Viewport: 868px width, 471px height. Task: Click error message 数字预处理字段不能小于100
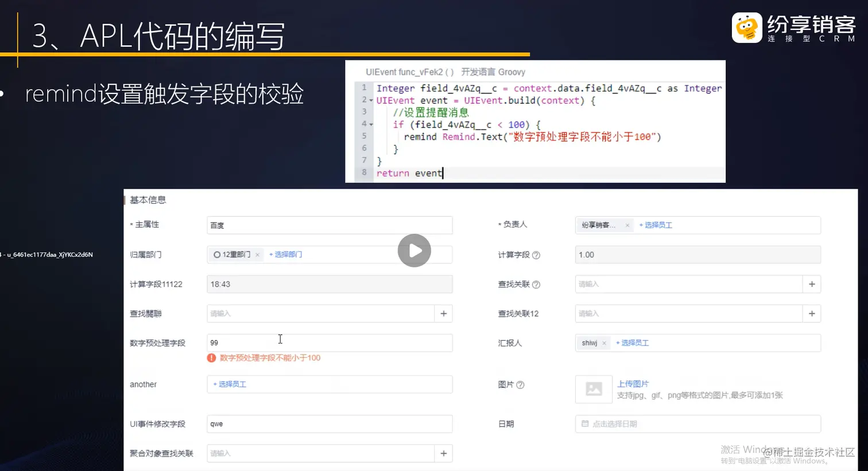[270, 358]
